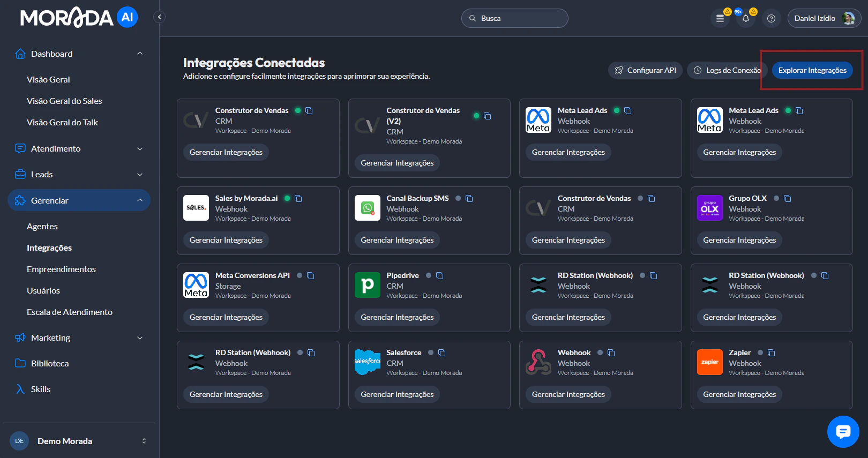Open Escala de Atendimento

[70, 312]
